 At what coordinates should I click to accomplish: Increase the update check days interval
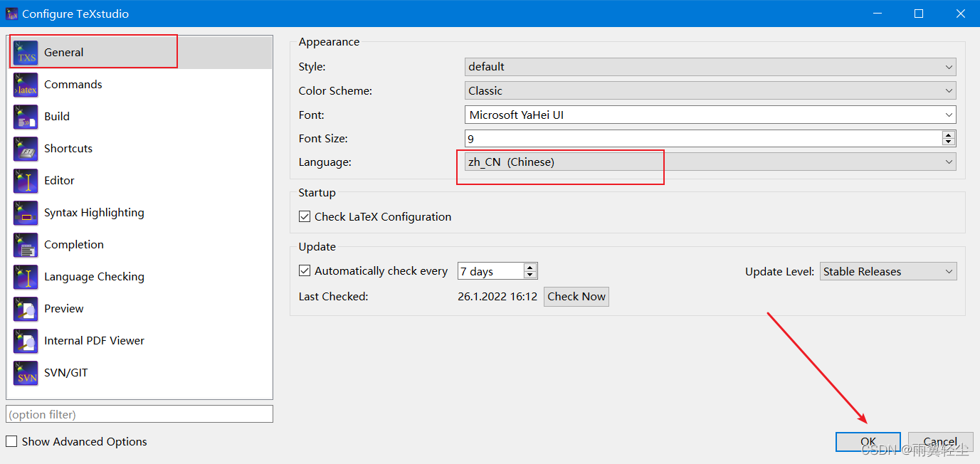point(529,267)
